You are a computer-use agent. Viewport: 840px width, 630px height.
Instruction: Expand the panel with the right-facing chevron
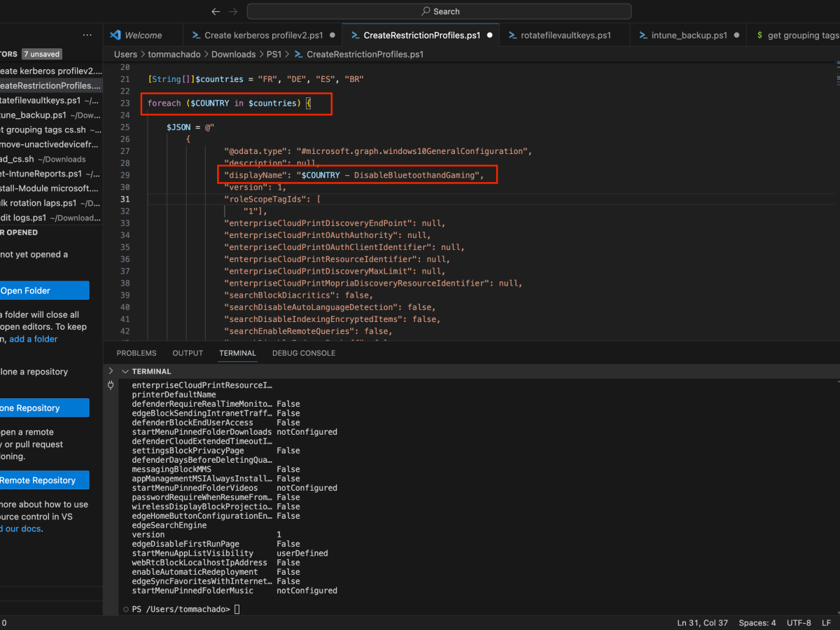point(110,371)
